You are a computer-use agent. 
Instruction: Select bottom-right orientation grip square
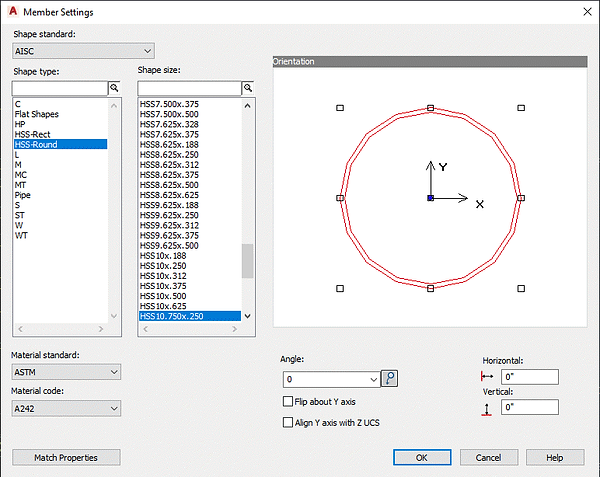pos(521,288)
